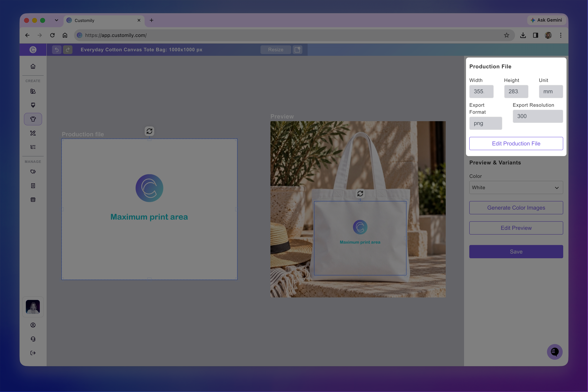
Task: Click Generate Color Images button
Action: (x=516, y=208)
